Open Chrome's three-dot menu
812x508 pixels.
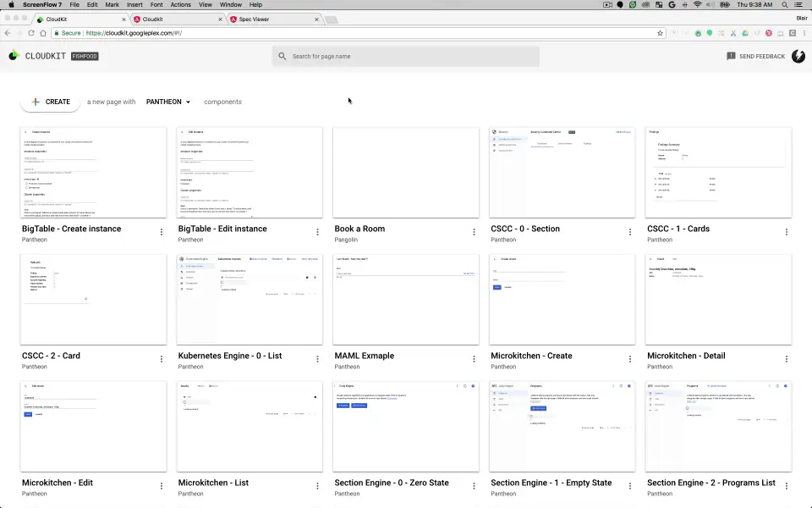click(804, 33)
